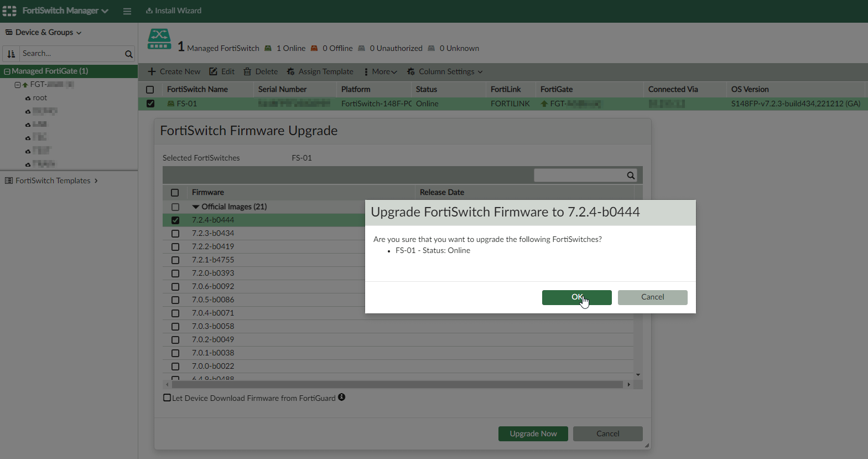Filter by 0 Offline switches

[331, 48]
